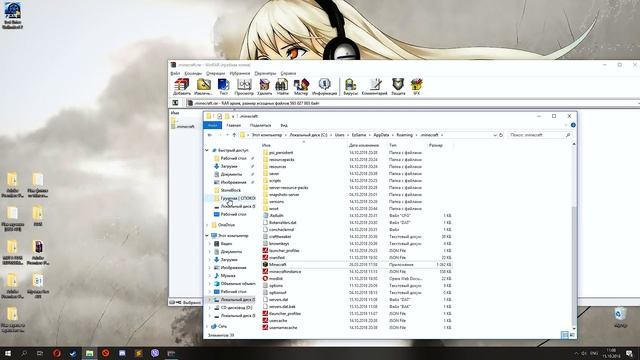Click the Explorer search field
Image resolution: width=640 pixels, height=360 pixels.
(539, 135)
